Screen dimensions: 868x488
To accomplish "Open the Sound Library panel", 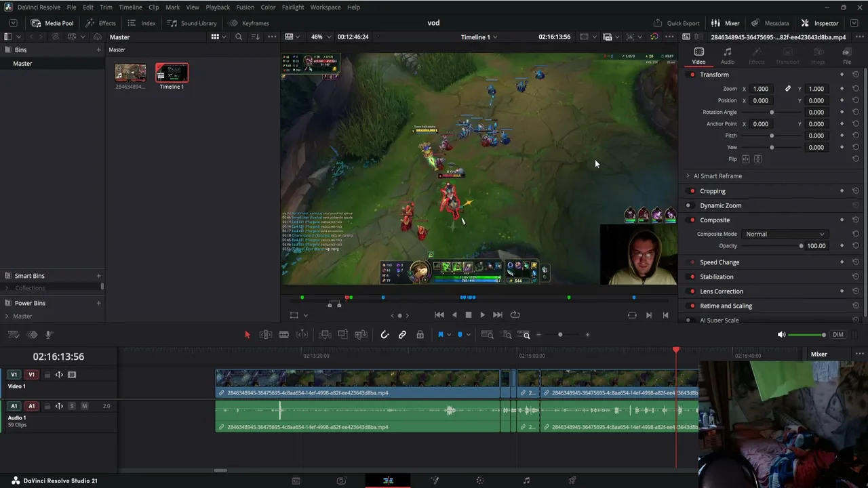I will point(192,23).
